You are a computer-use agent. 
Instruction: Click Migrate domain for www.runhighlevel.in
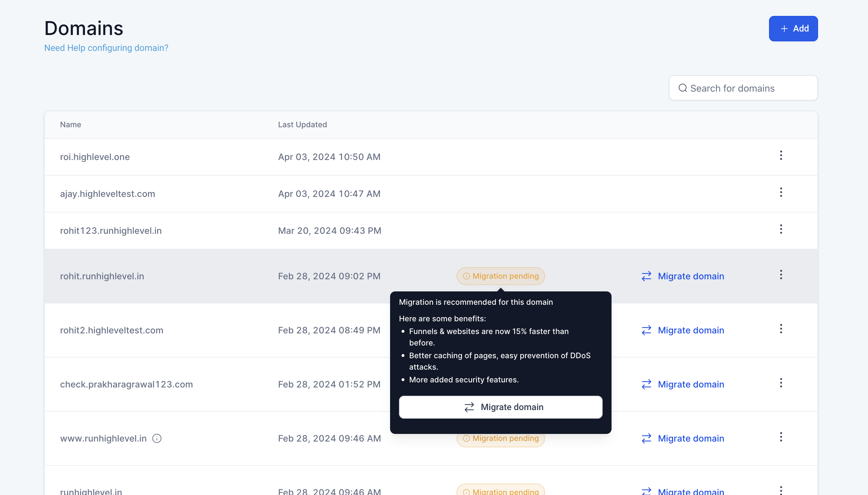pyautogui.click(x=683, y=438)
